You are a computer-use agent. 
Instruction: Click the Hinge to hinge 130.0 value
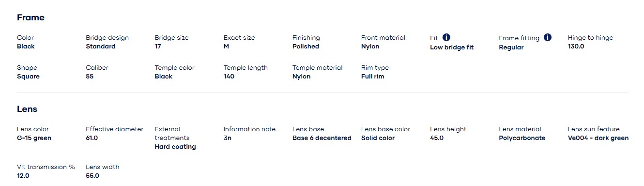point(576,46)
